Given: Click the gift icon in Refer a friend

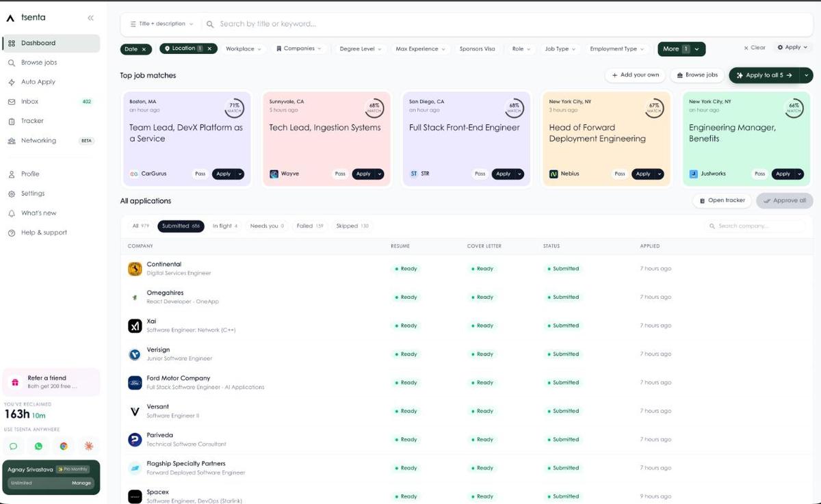Looking at the screenshot, I should tap(15, 382).
